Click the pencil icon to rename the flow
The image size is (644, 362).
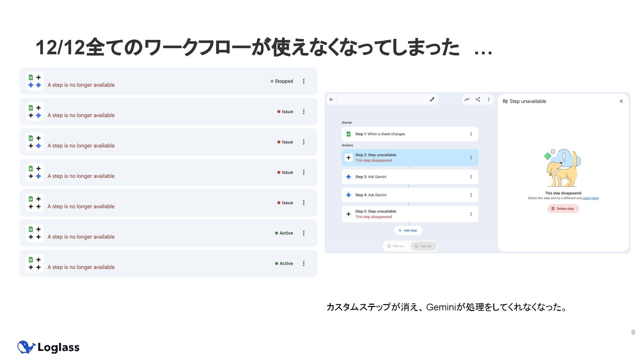click(432, 100)
